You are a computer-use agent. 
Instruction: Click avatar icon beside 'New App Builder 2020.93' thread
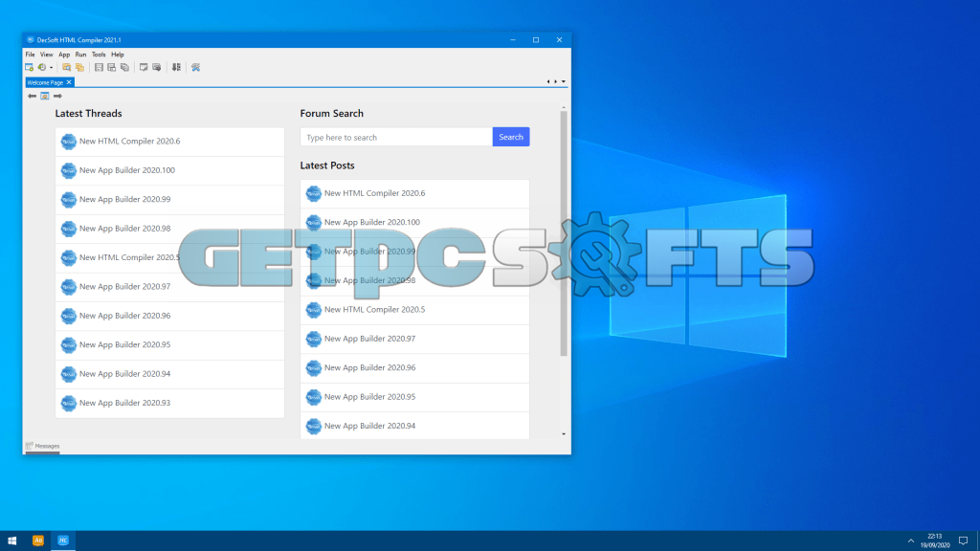pos(69,404)
